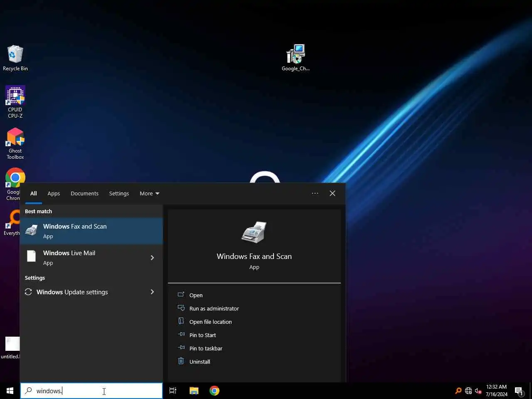
Task: Expand Windows Update settings arrow
Action: pos(152,292)
